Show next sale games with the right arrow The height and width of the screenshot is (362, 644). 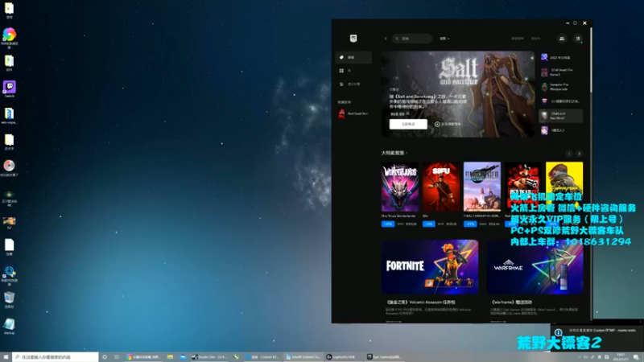(x=579, y=154)
